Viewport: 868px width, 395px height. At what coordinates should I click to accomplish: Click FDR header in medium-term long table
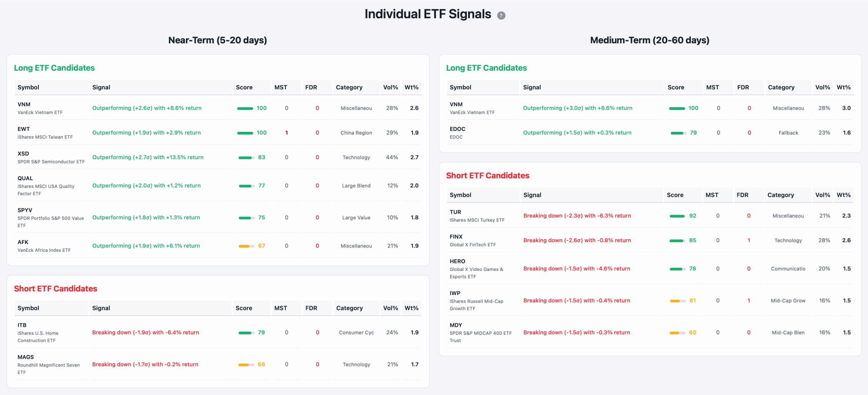743,87
